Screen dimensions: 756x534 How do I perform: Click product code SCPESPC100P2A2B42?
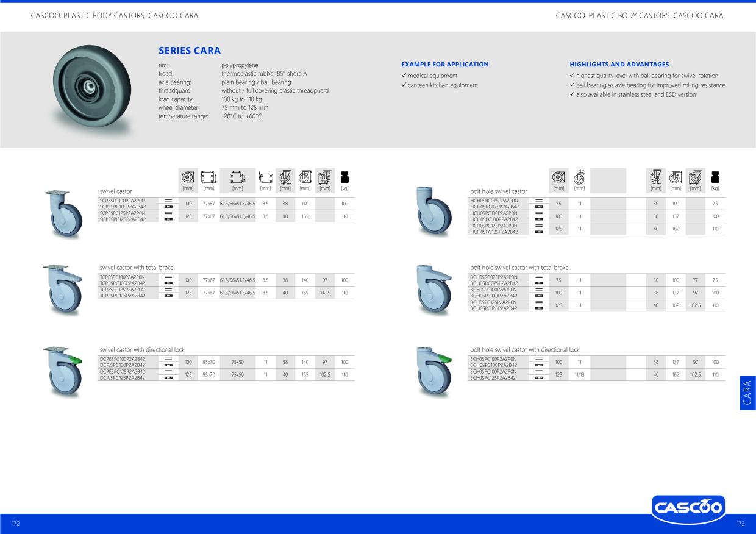pos(123,207)
